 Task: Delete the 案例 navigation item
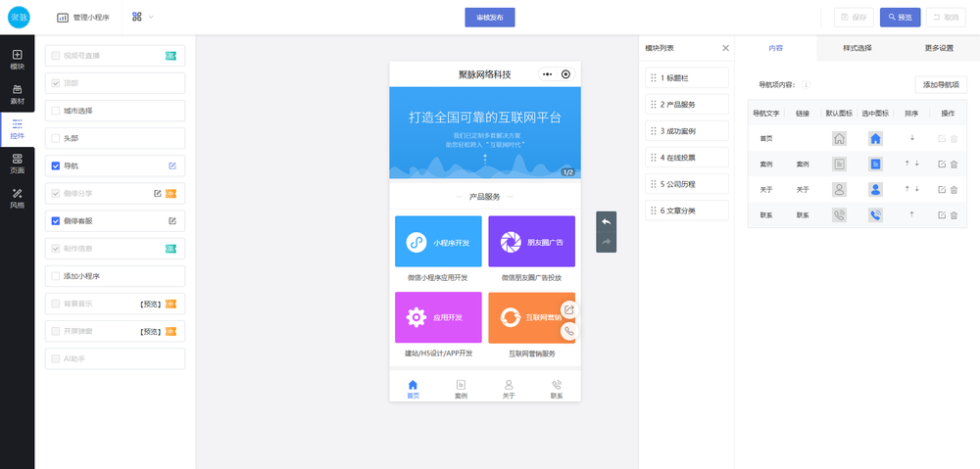(954, 164)
